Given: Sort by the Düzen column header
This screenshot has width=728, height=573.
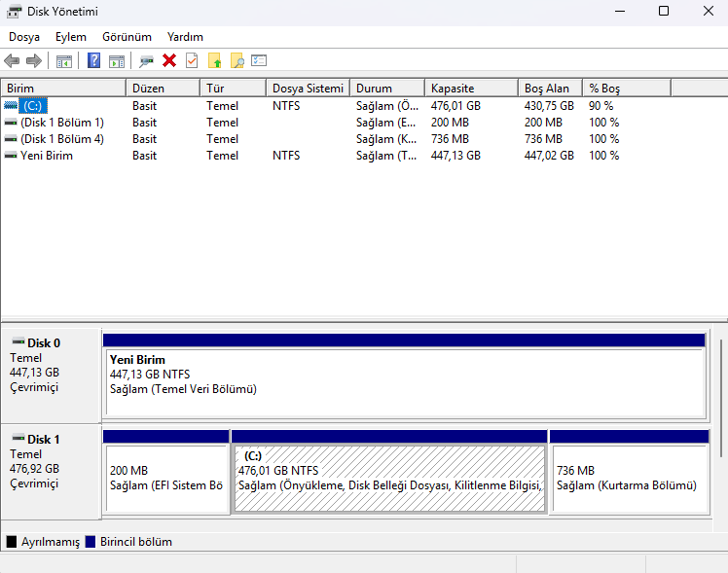Looking at the screenshot, I should click(163, 89).
